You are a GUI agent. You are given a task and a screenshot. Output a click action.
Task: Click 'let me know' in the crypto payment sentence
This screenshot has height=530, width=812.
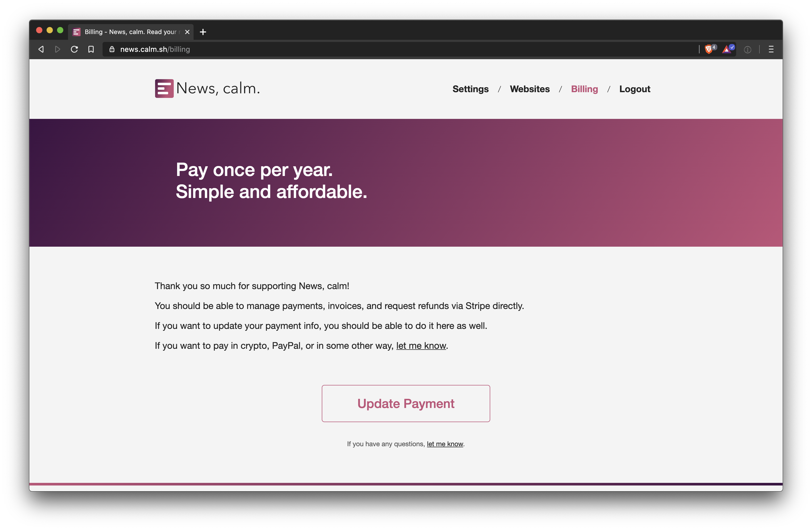coord(421,346)
